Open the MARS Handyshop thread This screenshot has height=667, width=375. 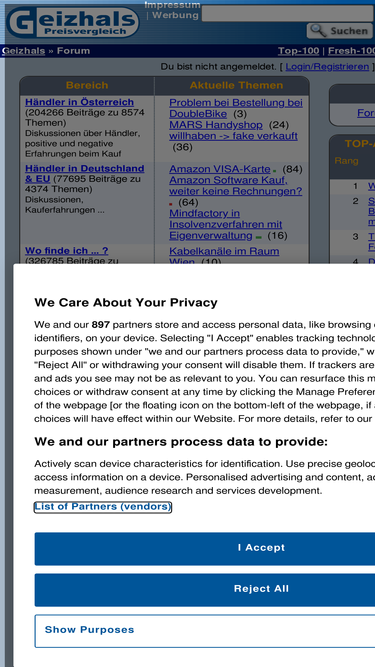click(216, 125)
